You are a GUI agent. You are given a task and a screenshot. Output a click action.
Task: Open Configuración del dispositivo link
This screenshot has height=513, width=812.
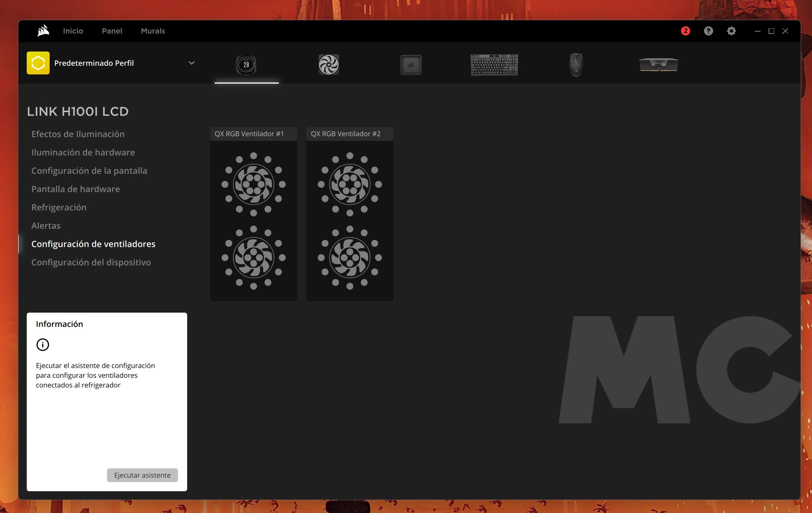tap(91, 262)
